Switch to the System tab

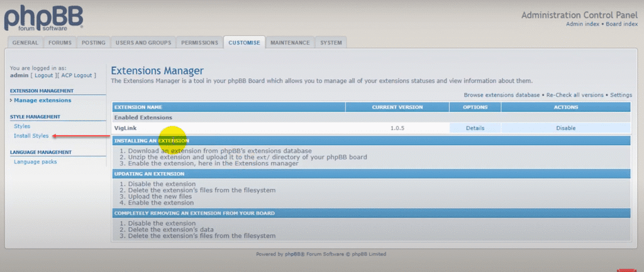click(x=331, y=43)
